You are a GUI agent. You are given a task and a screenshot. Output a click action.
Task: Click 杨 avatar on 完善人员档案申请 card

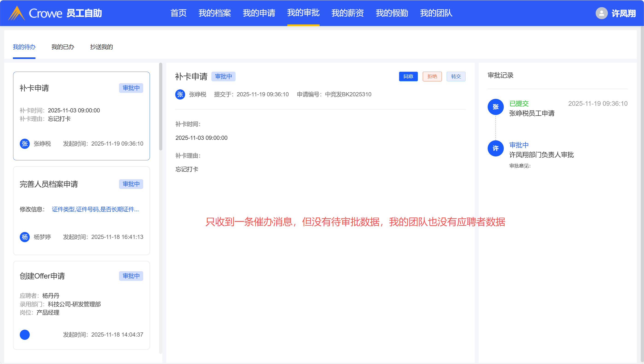pyautogui.click(x=24, y=237)
